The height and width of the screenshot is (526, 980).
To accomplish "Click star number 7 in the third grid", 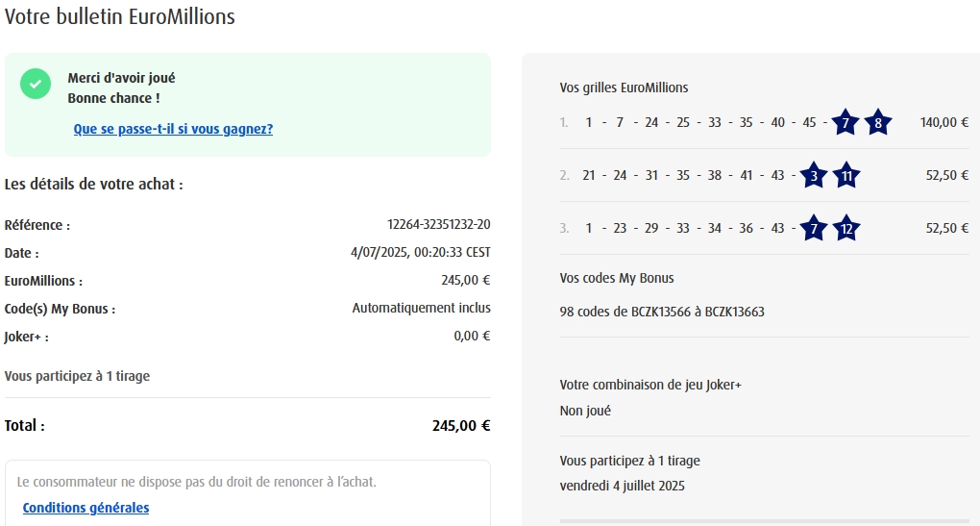I will [814, 229].
